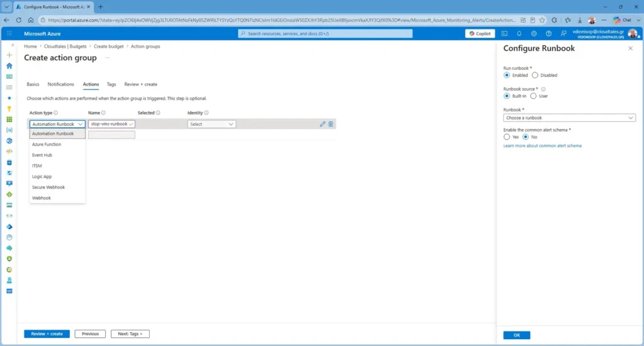Image resolution: width=644 pixels, height=346 pixels.
Task: Open the feedback icon in Azure header
Action: point(563,34)
